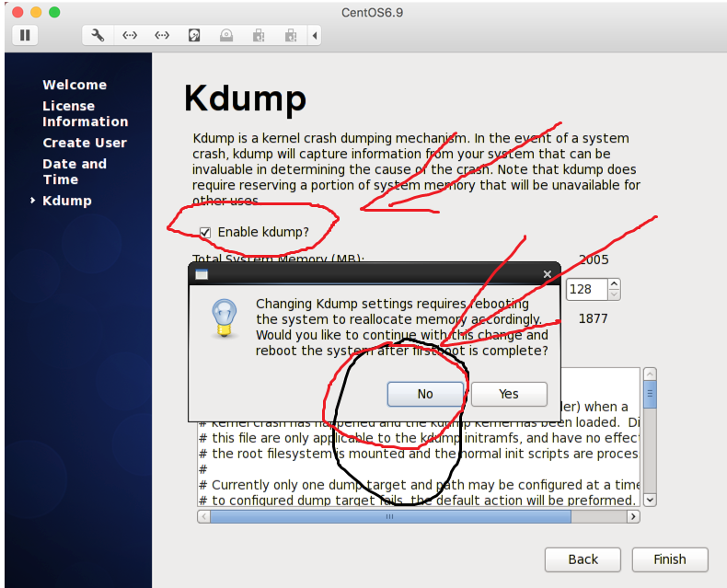Open the hard disk device icon

point(194,35)
